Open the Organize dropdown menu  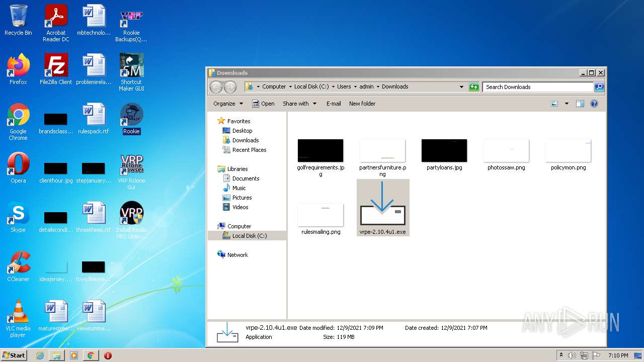(228, 104)
